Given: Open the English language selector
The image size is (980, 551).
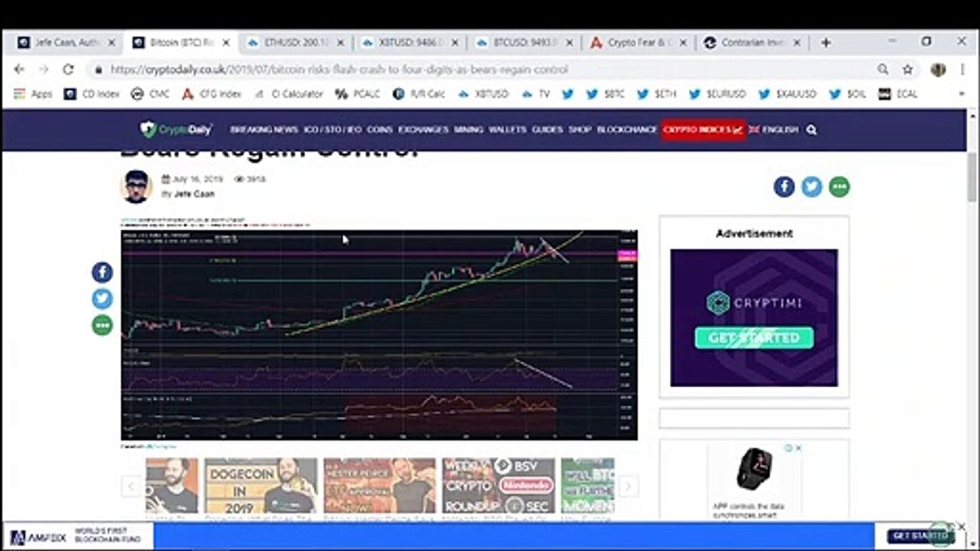Looking at the screenshot, I should pos(773,130).
